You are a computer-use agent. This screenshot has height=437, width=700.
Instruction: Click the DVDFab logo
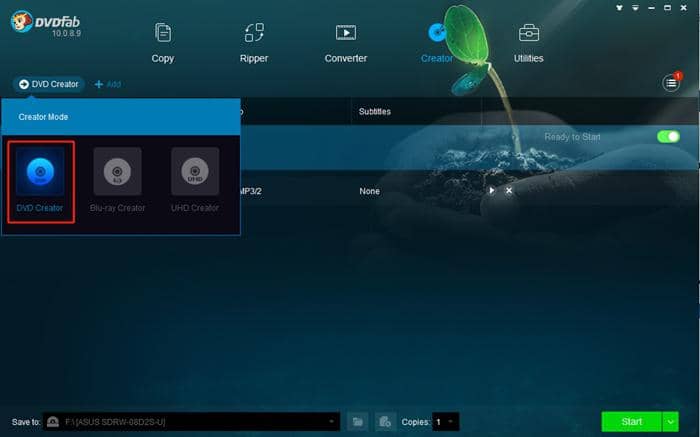(x=46, y=23)
